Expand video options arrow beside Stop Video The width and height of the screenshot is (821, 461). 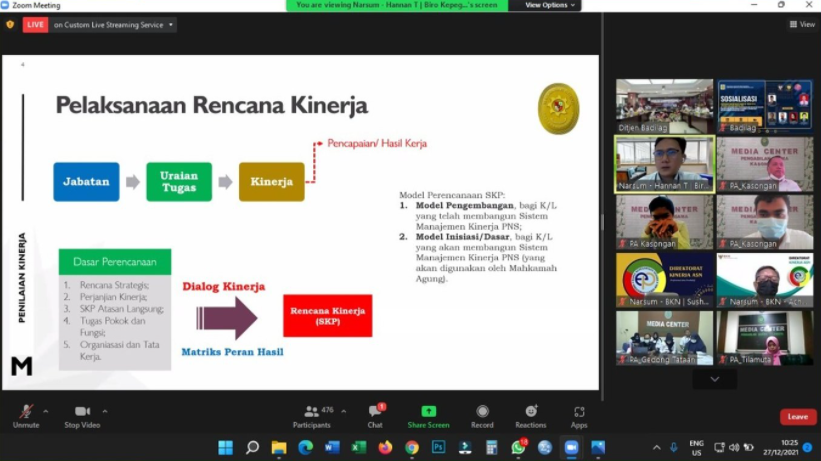[105, 411]
